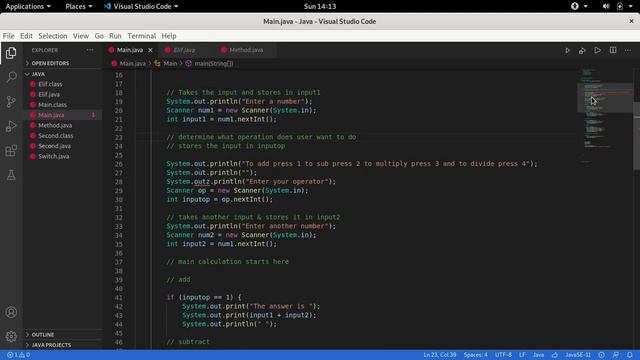The height and width of the screenshot is (360, 640).
Task: Switch to the Method.java tab
Action: click(245, 50)
